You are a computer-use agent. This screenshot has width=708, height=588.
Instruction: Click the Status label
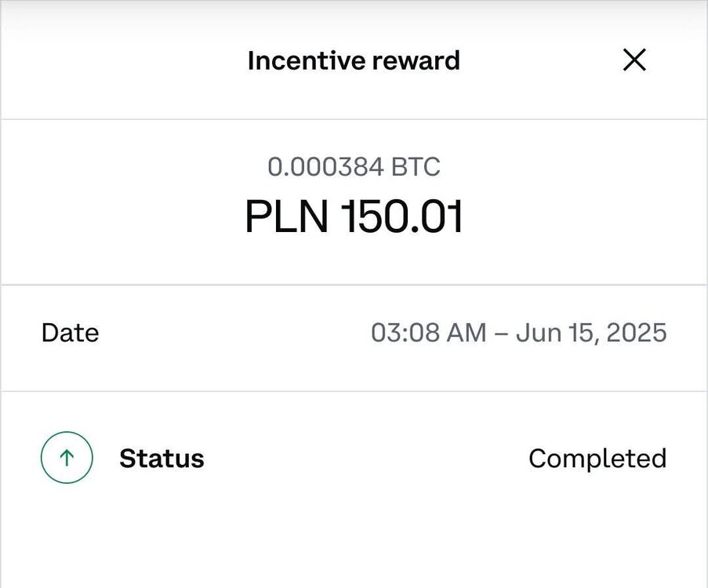[x=162, y=459]
